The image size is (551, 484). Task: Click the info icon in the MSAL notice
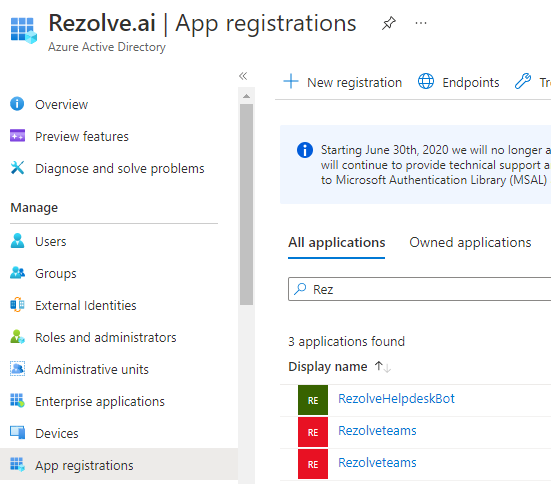[x=305, y=150]
